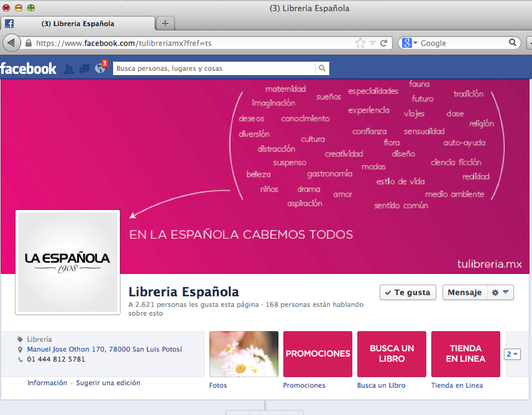Bookmark page with the star icon
532x415 pixels.
(360, 43)
